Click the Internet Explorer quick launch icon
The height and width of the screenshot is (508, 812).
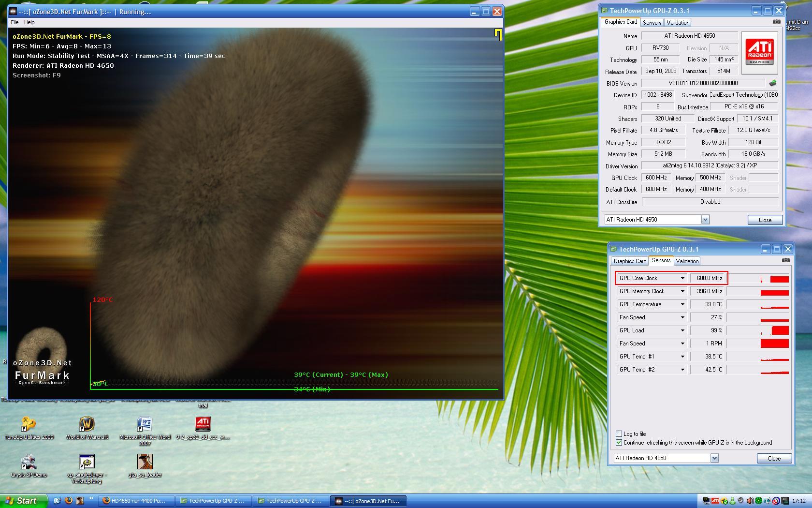(57, 501)
